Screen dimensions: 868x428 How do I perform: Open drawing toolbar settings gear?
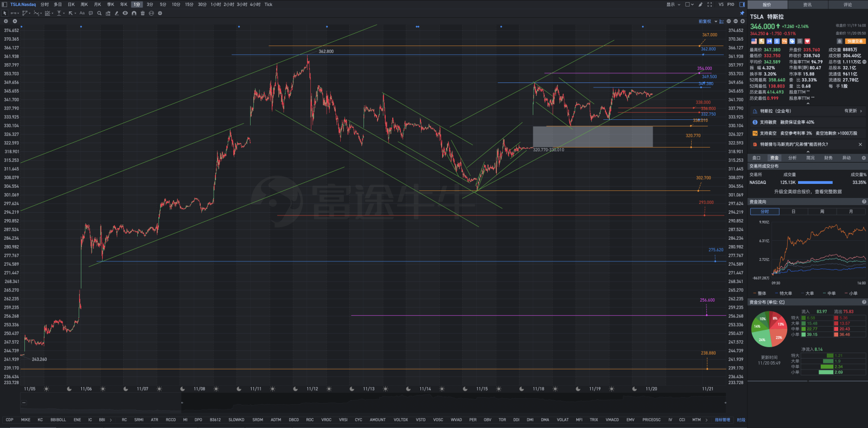coord(160,13)
